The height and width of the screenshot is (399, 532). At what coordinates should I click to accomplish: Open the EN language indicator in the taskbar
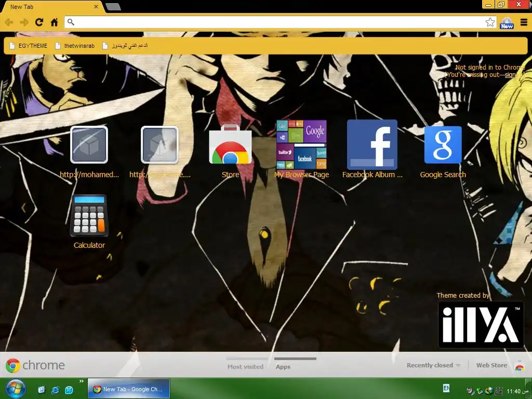[x=446, y=388]
